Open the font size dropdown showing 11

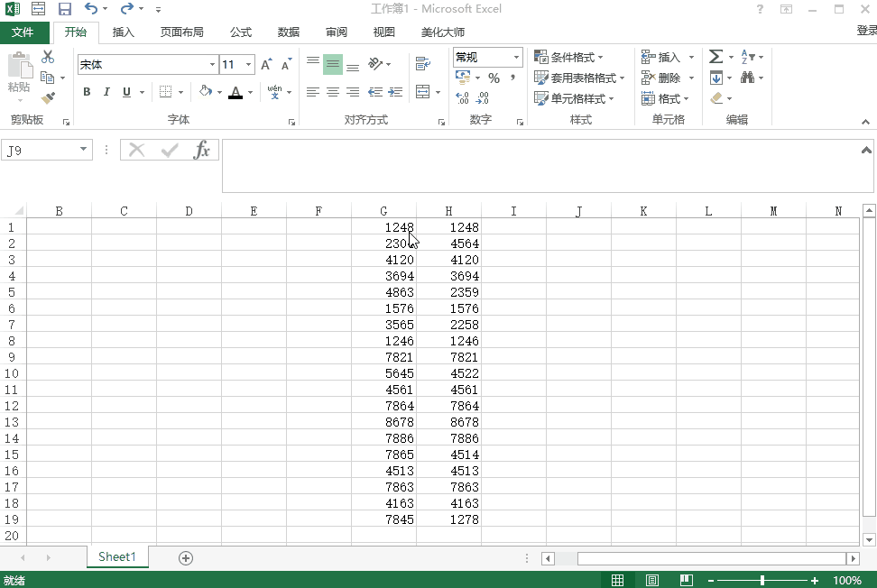pyautogui.click(x=248, y=64)
